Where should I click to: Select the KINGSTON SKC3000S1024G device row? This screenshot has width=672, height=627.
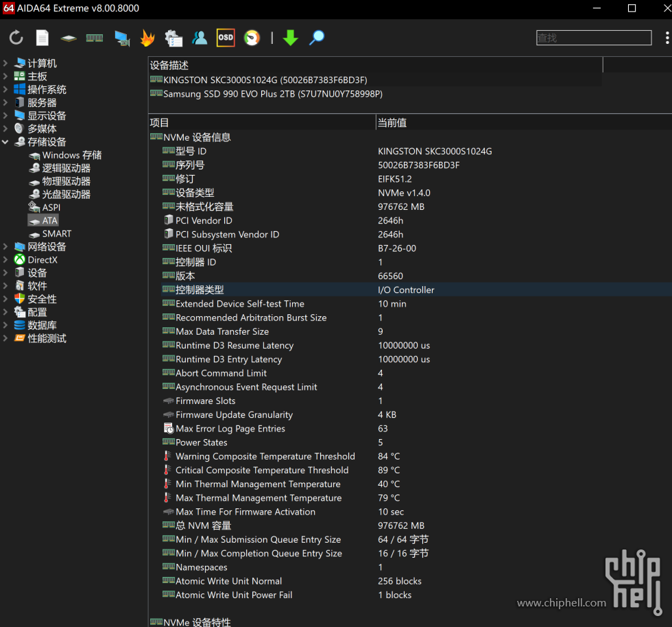(x=265, y=80)
